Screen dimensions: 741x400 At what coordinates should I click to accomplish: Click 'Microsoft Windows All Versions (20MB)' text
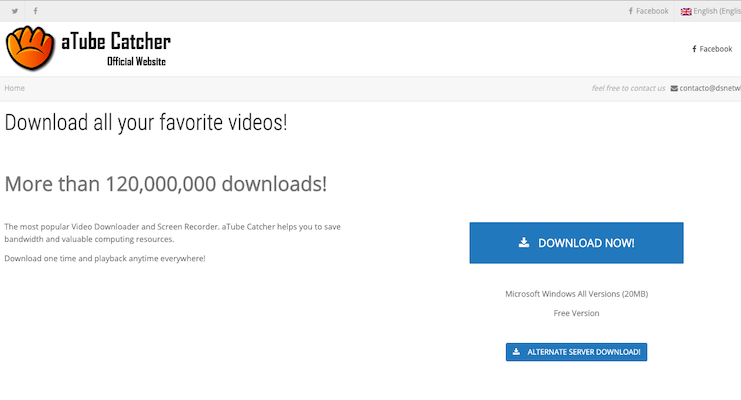577,294
